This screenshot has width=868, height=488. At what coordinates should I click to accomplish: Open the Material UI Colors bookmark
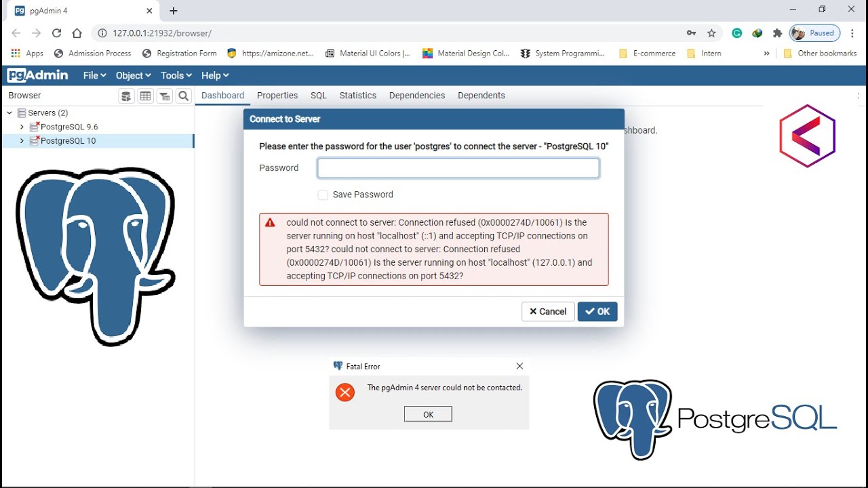coord(368,53)
